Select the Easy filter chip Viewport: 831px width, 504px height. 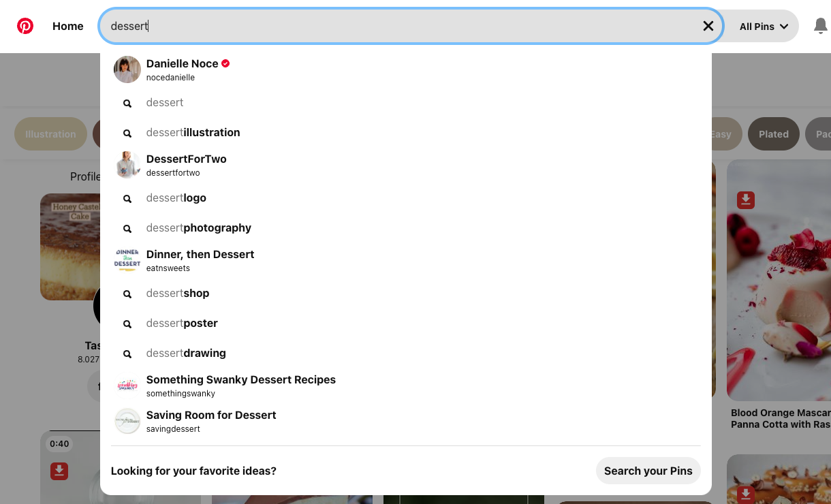click(x=726, y=134)
